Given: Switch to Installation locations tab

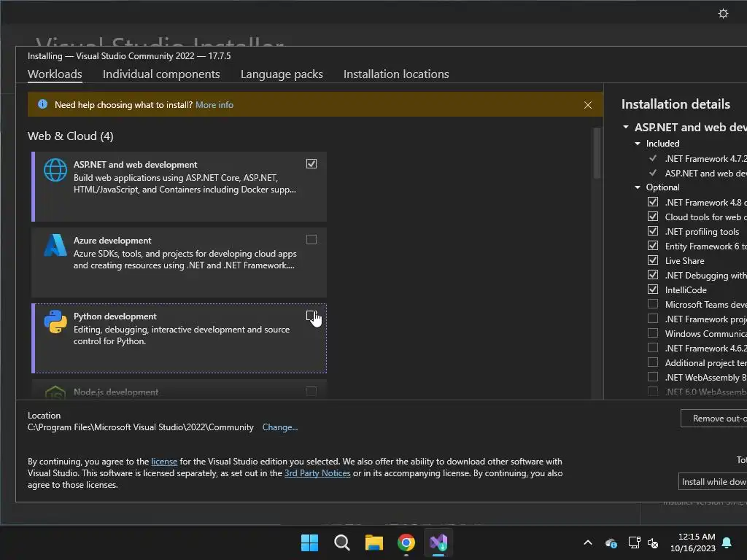Looking at the screenshot, I should [396, 74].
